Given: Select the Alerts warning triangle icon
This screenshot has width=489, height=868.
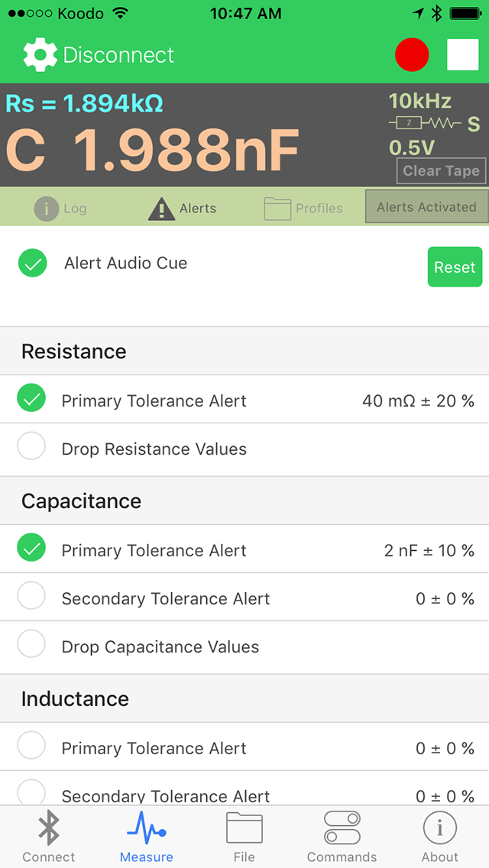Looking at the screenshot, I should (x=161, y=209).
